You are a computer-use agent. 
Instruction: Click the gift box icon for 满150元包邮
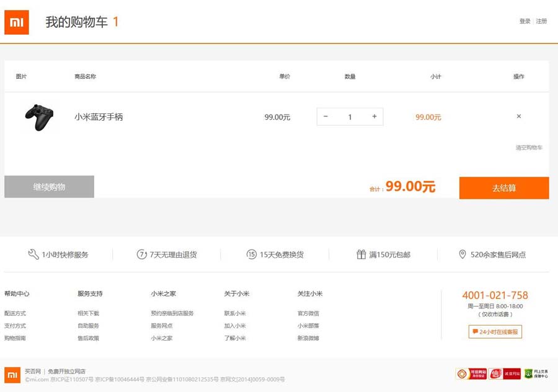(361, 255)
